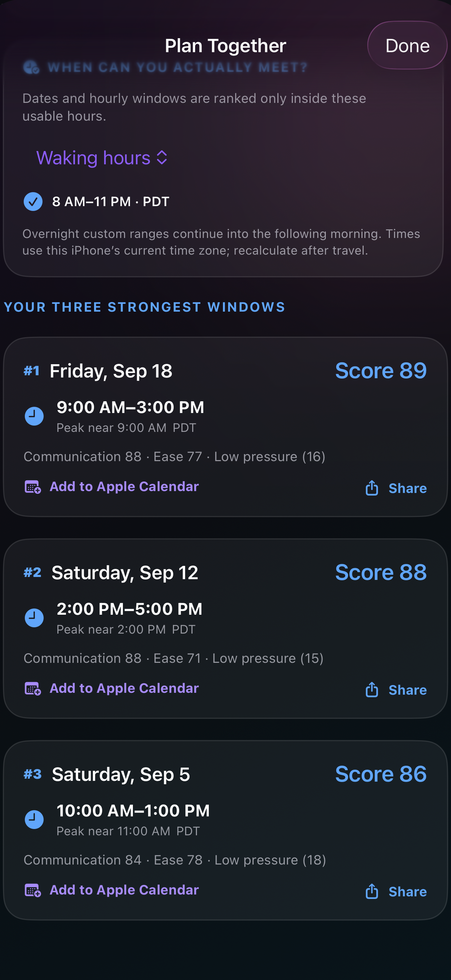Viewport: 451px width, 980px height.
Task: Tap the clock icon beside 9:00 AM–3:00 PM
Action: coord(34,416)
